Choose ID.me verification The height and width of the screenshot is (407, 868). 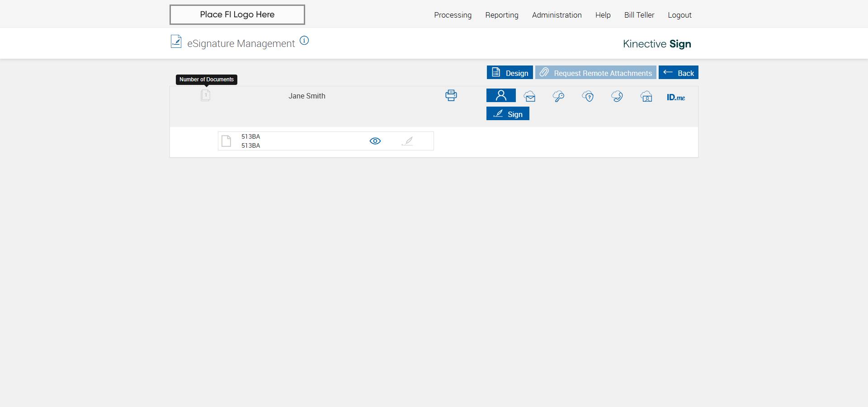[x=676, y=97]
